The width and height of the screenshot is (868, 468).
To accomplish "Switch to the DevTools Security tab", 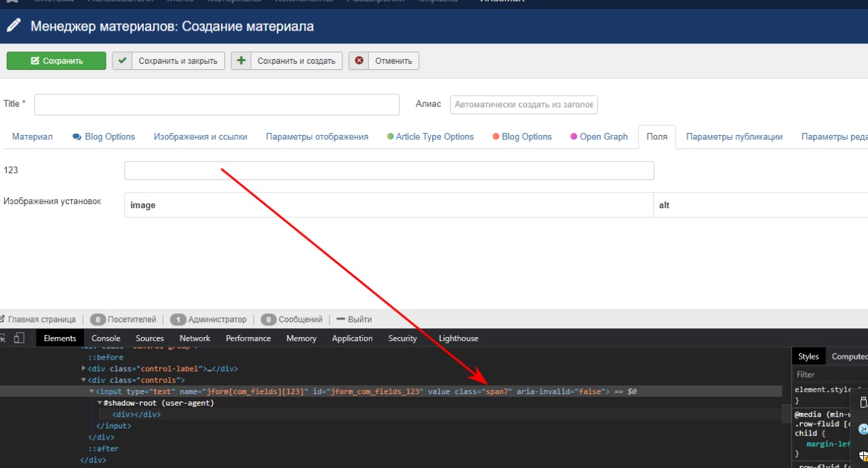I will point(403,338).
